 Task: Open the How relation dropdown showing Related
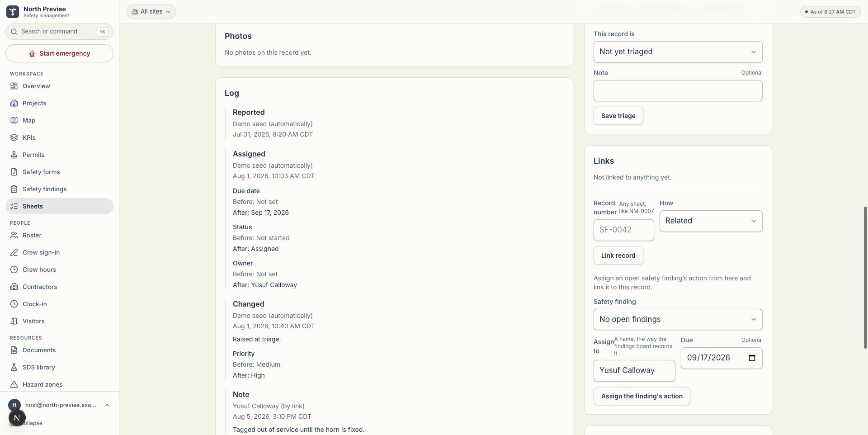coord(711,221)
